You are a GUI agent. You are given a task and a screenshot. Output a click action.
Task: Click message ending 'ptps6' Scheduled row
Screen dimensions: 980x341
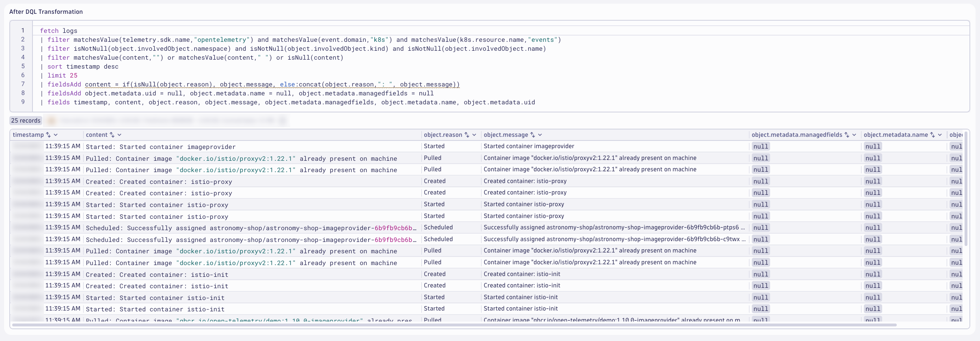click(x=614, y=227)
